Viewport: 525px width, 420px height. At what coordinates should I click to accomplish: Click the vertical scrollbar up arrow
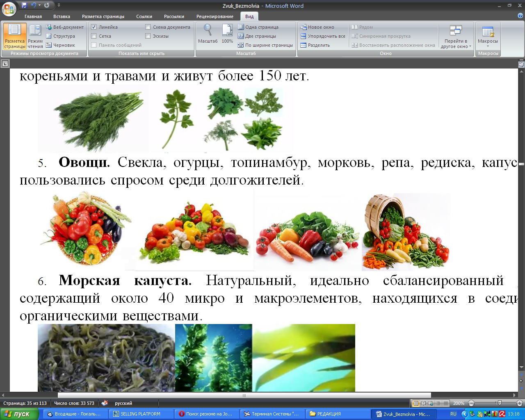tap(521, 71)
